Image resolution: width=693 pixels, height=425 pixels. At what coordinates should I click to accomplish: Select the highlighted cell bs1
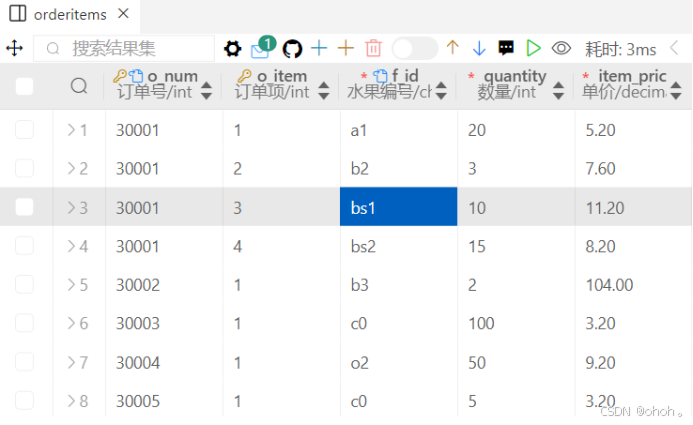tap(399, 207)
